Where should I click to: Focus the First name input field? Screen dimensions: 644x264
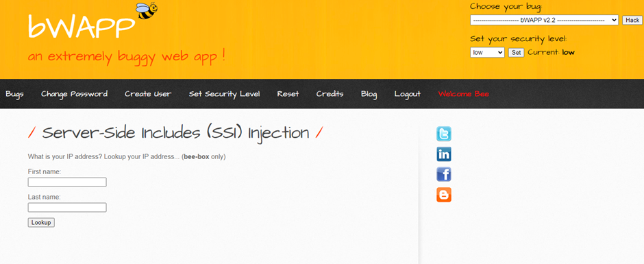click(67, 182)
